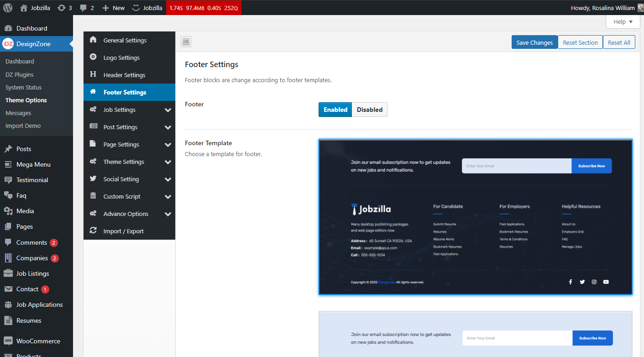Image resolution: width=644 pixels, height=357 pixels.
Task: Expand the Theme Settings section arrow
Action: [x=168, y=162]
